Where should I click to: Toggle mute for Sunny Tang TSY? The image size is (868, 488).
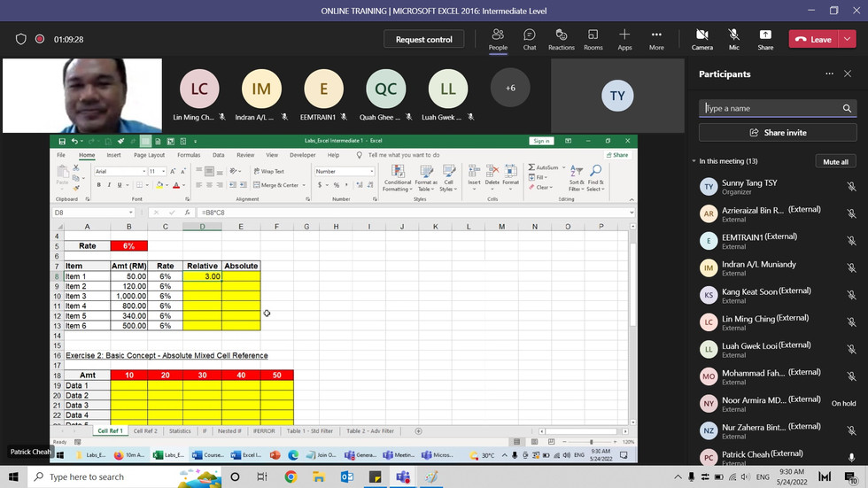[851, 187]
